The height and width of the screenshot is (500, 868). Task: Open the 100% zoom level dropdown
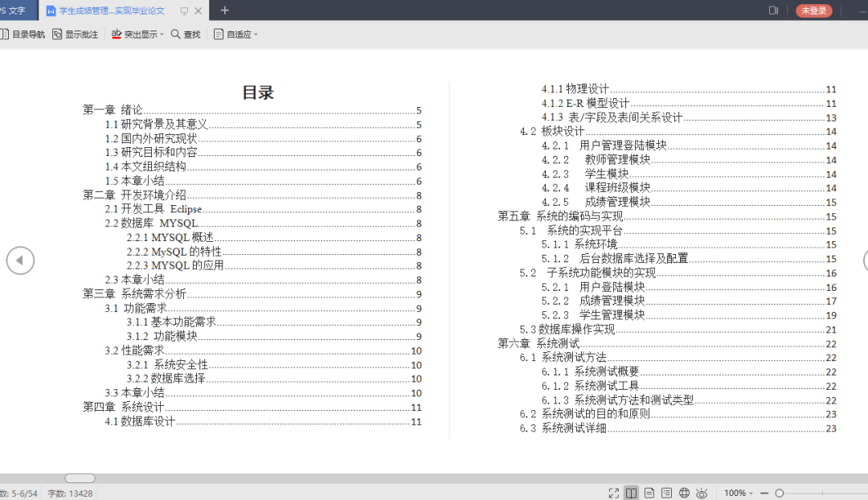click(x=739, y=493)
